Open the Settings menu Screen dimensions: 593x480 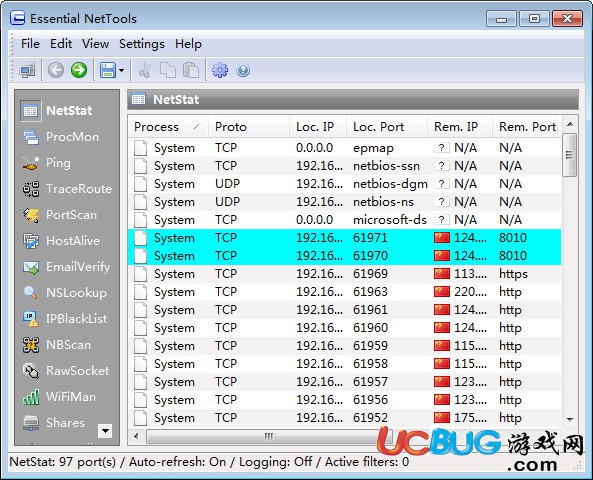142,44
